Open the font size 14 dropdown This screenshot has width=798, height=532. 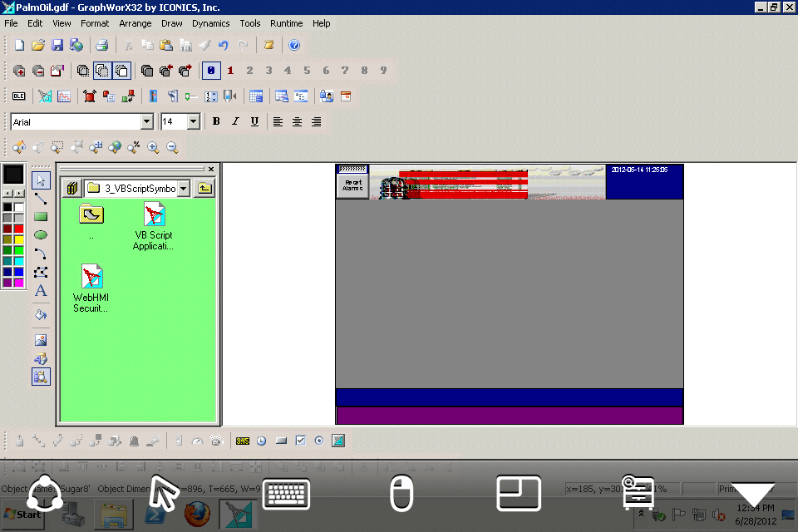pyautogui.click(x=193, y=121)
